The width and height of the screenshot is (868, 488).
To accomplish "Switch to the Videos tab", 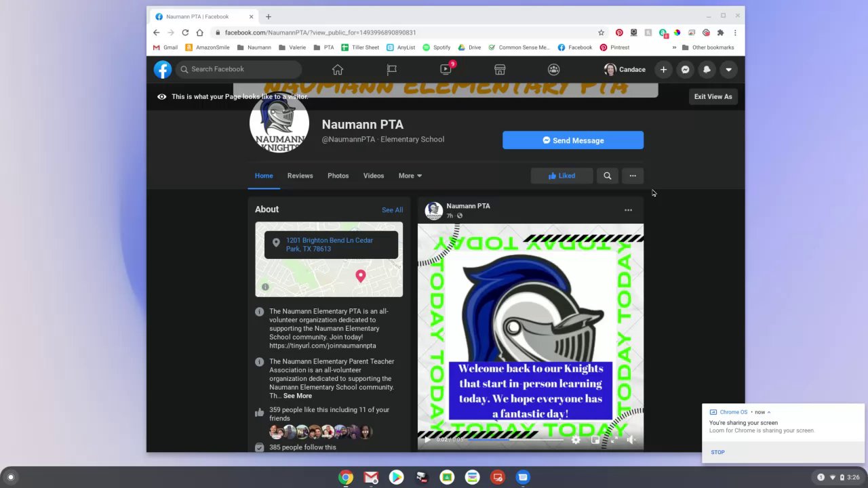I will click(x=374, y=176).
